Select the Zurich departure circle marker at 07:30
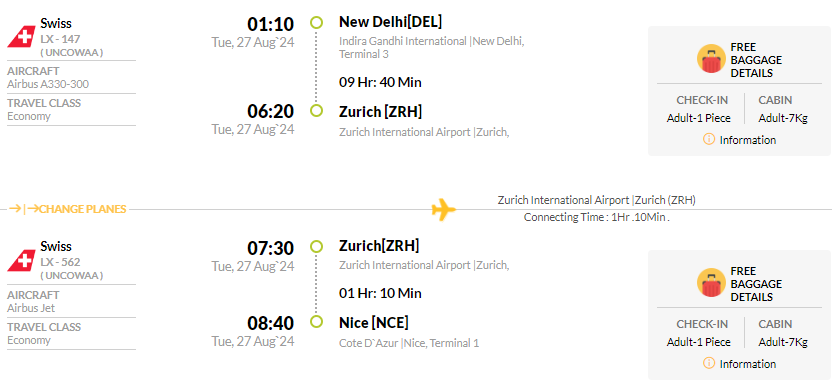This screenshot has width=832, height=386. [x=316, y=246]
